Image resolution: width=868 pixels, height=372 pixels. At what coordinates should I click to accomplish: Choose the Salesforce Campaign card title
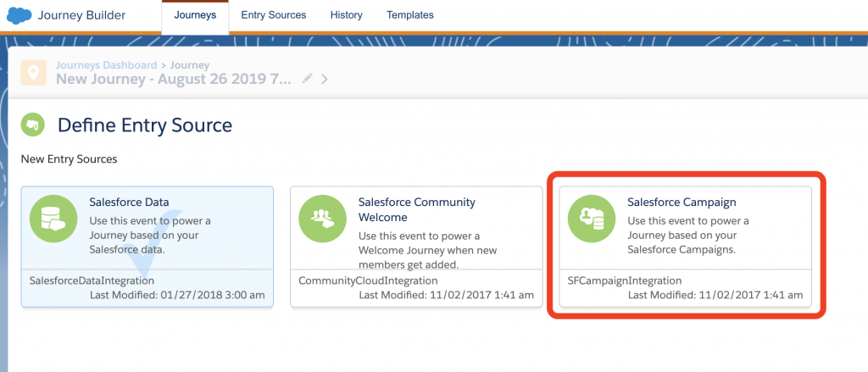tap(682, 202)
